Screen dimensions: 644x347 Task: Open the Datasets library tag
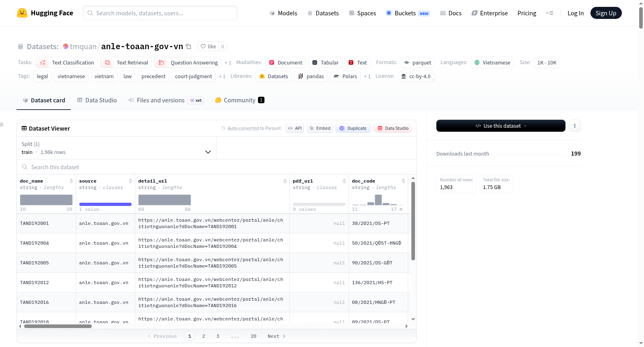coord(274,76)
